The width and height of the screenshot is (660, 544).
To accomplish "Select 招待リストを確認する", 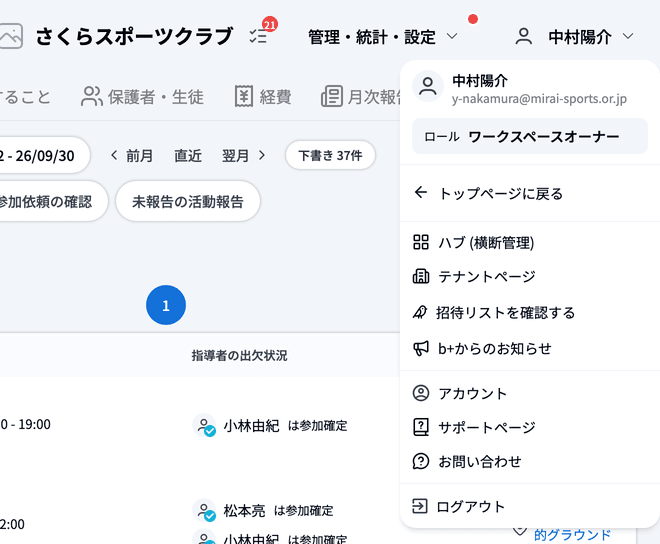I will pyautogui.click(x=530, y=312).
